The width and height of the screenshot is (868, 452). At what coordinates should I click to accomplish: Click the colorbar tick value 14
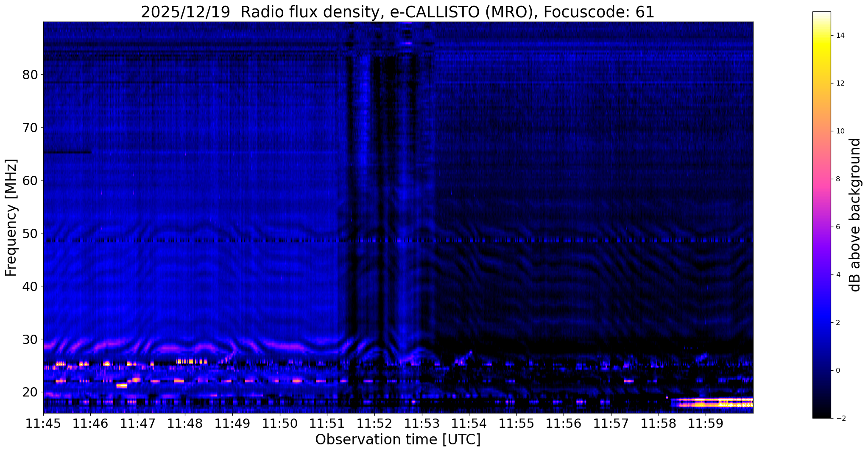(840, 36)
